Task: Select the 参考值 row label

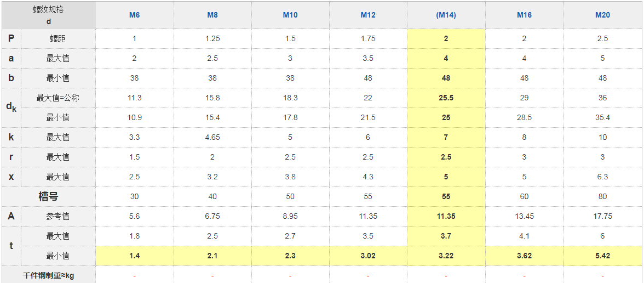Action: (58, 216)
